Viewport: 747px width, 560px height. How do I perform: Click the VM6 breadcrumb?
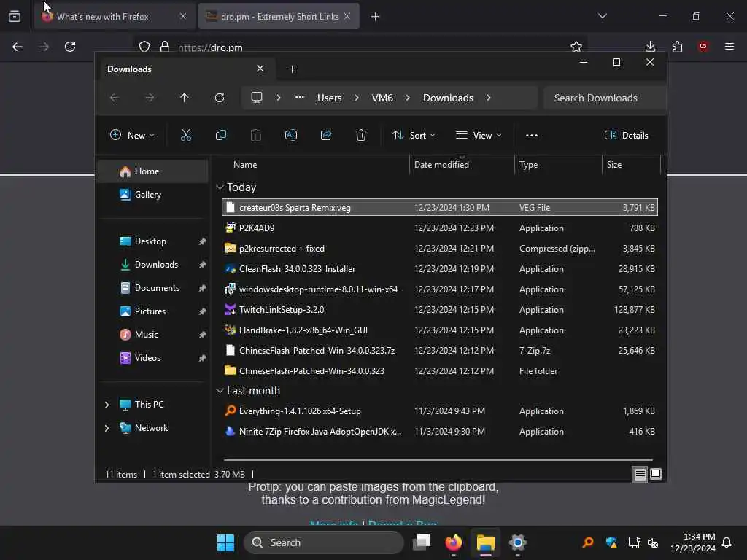(382, 98)
